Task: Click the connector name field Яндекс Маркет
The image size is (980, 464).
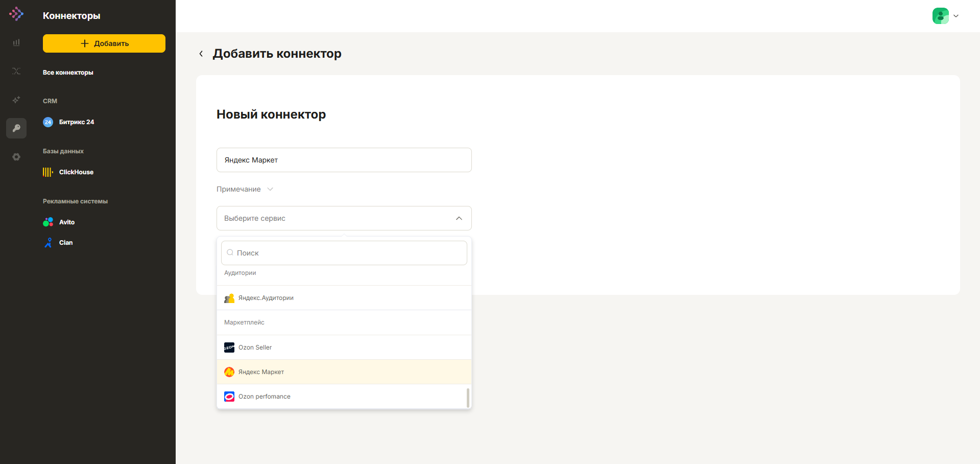Action: click(x=344, y=160)
